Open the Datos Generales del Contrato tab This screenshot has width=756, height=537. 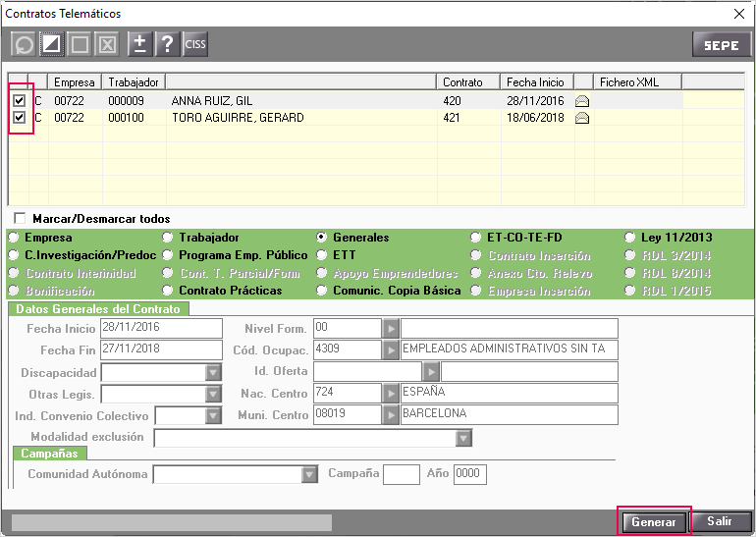point(98,309)
